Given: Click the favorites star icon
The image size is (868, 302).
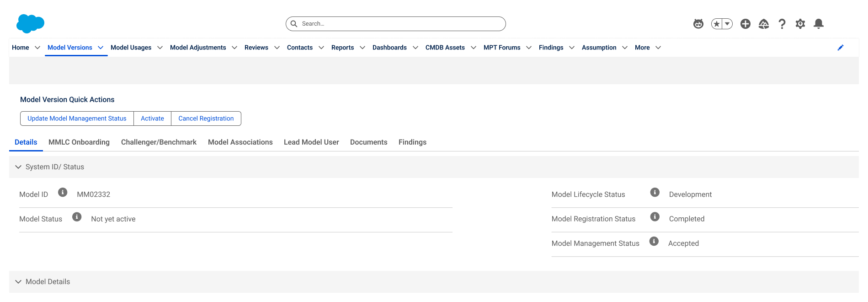Looking at the screenshot, I should point(717,24).
